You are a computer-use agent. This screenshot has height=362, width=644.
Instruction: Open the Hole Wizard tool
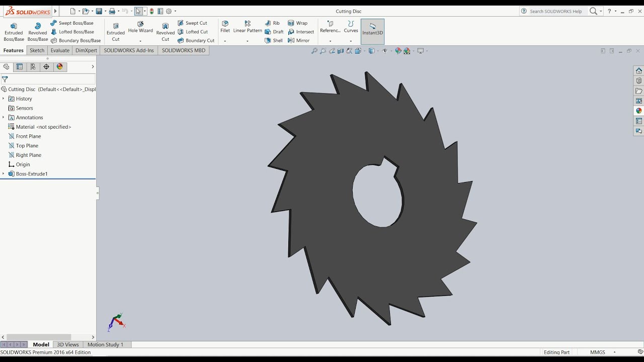[140, 27]
